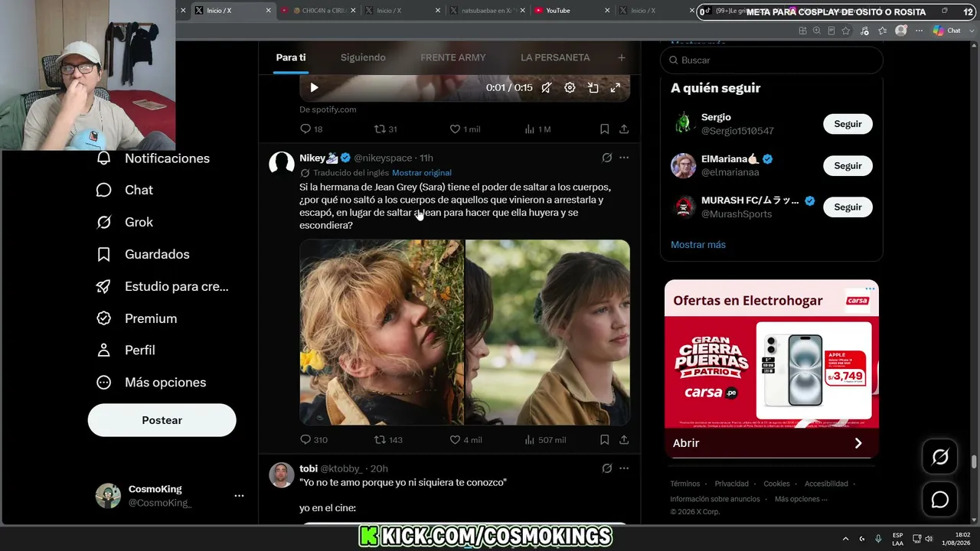This screenshot has width=980, height=551.
Task: Follow ElMariana with the Seguir button
Action: (x=848, y=165)
